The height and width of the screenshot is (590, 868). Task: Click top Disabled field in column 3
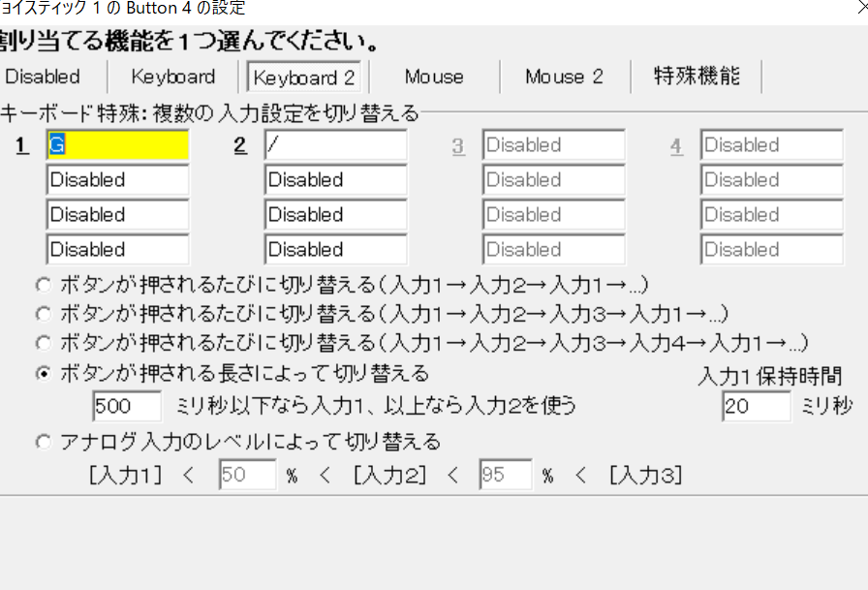pyautogui.click(x=553, y=145)
